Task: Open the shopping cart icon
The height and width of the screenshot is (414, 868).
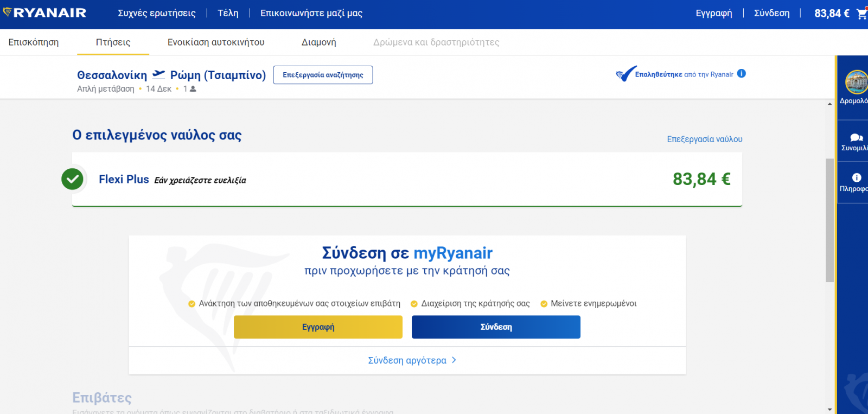Action: click(861, 14)
